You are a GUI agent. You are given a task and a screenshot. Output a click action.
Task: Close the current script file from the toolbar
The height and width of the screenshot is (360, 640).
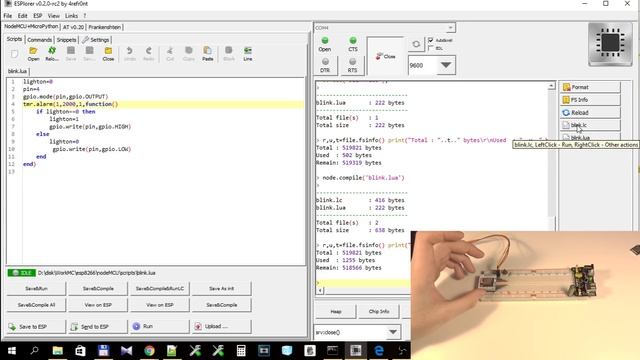tap(108, 54)
